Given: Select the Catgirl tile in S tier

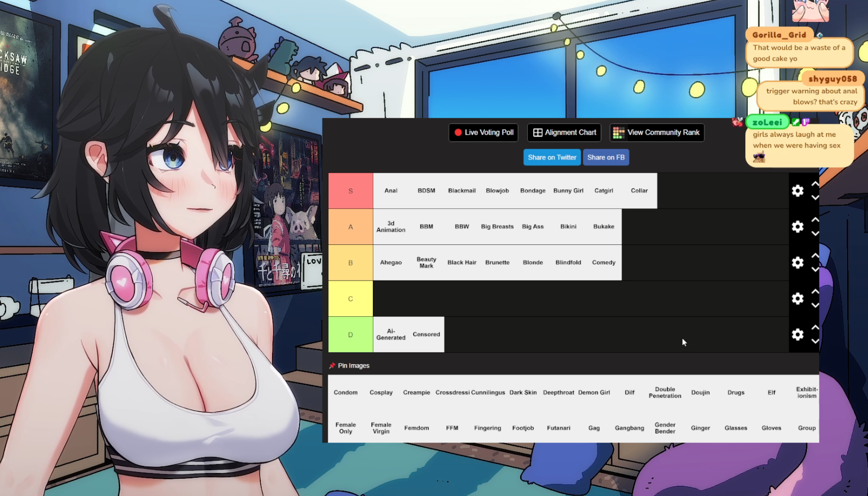Looking at the screenshot, I should click(604, 190).
